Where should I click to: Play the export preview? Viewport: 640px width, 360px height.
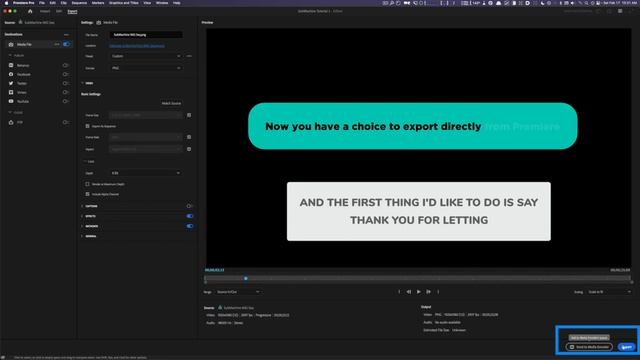(x=418, y=292)
